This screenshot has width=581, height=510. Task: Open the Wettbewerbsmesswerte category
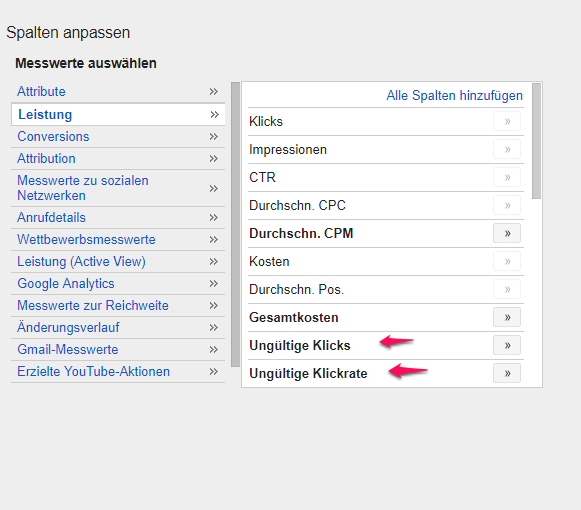[118, 239]
